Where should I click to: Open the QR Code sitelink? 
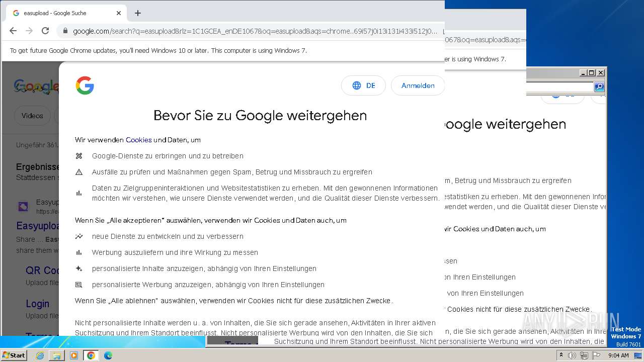[x=42, y=270]
